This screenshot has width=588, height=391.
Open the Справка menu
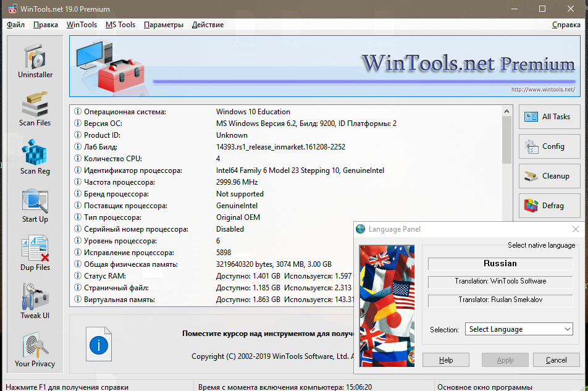tap(566, 25)
